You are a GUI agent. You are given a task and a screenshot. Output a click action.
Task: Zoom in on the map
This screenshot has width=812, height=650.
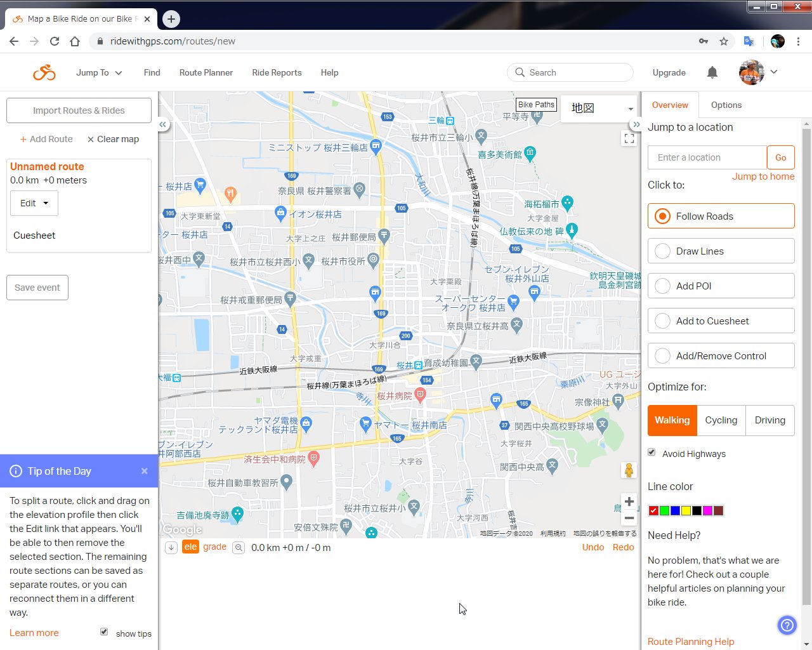coord(629,501)
